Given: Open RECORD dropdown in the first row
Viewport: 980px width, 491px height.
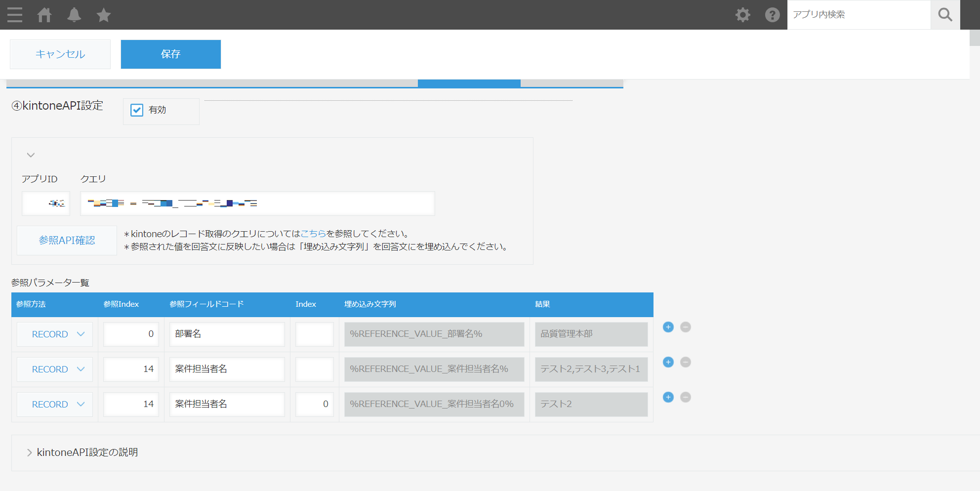Looking at the screenshot, I should pos(55,334).
